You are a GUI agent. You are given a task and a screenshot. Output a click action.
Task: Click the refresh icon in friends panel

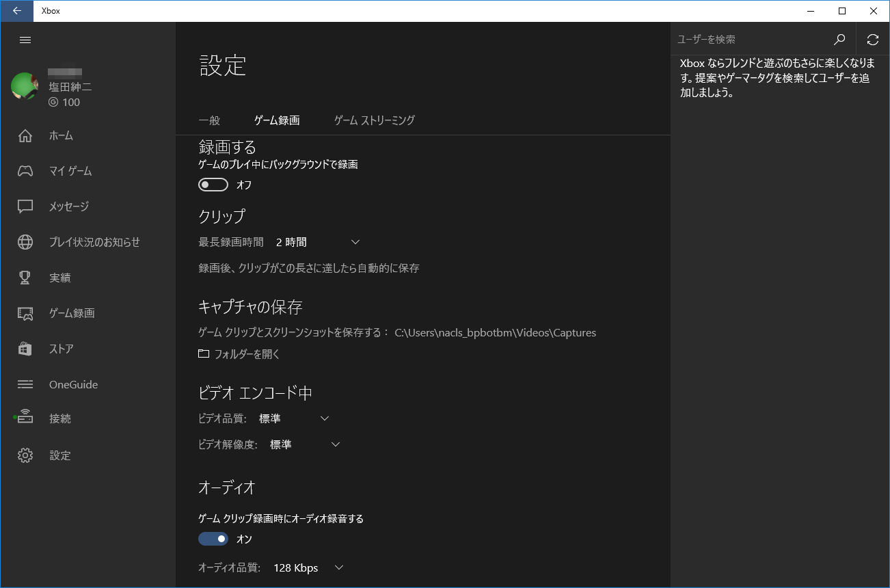click(x=873, y=40)
